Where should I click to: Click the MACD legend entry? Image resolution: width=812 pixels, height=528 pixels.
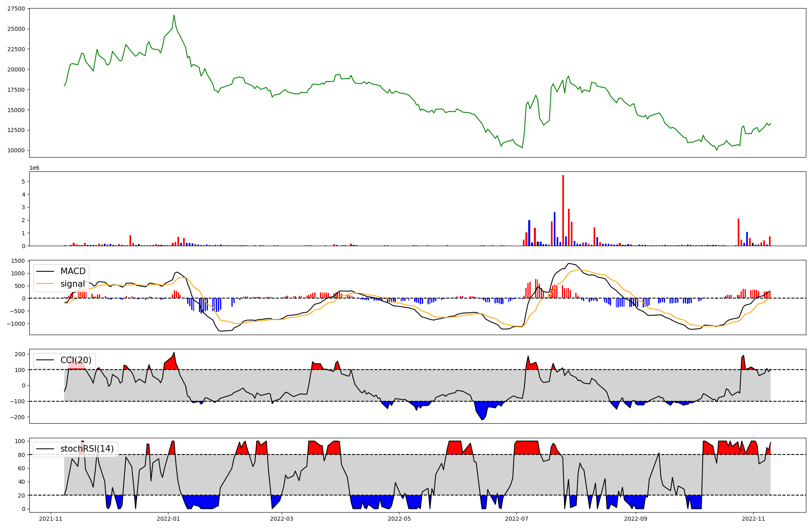73,271
